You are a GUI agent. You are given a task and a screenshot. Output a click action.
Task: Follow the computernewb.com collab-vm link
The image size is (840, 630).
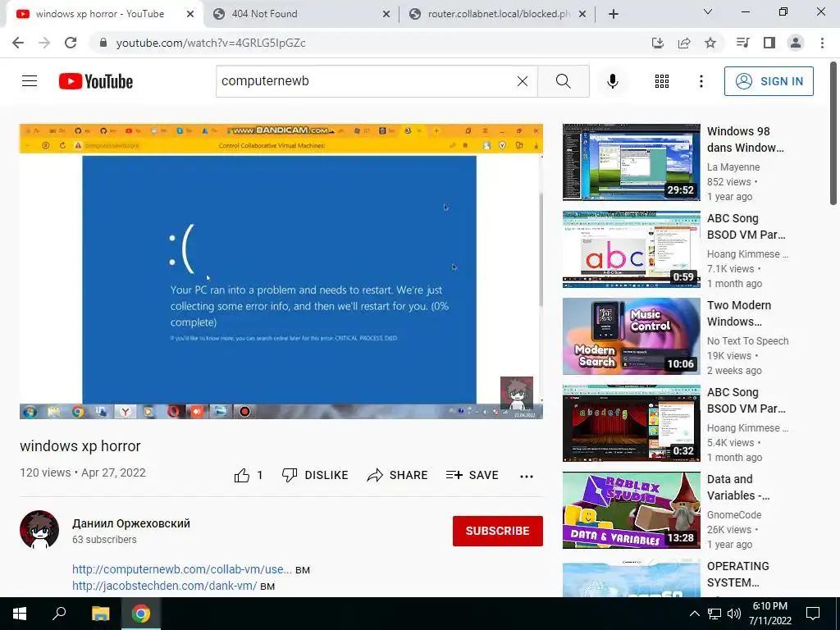coord(182,569)
